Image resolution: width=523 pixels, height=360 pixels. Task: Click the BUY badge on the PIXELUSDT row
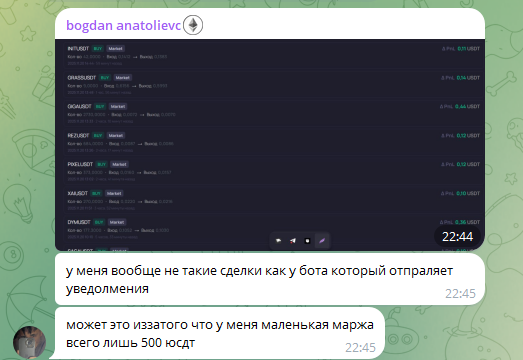101,164
